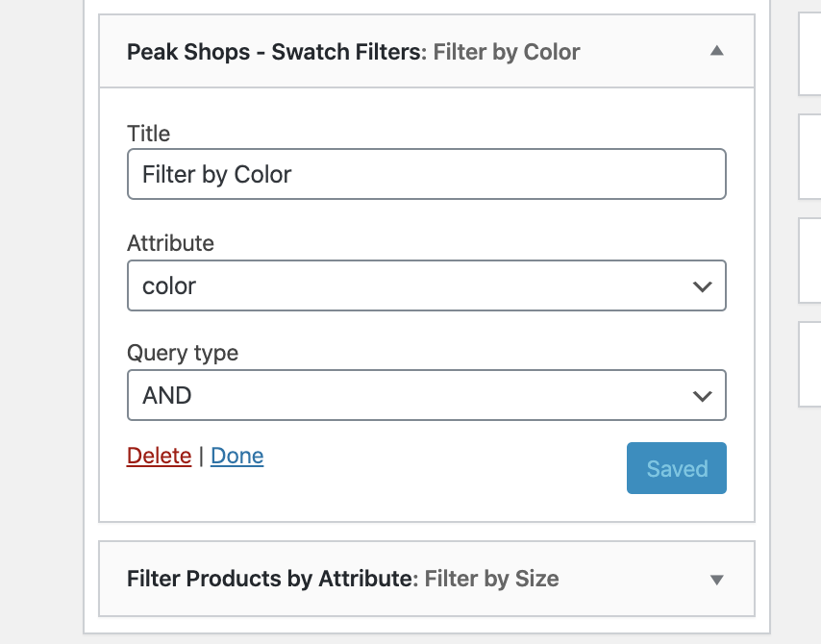Click the Query type label text
This screenshot has height=644, width=821.
coord(183,353)
